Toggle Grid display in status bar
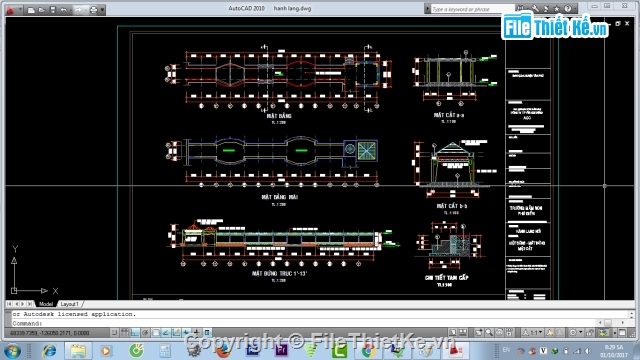The height and width of the screenshot is (360, 640). click(x=124, y=333)
